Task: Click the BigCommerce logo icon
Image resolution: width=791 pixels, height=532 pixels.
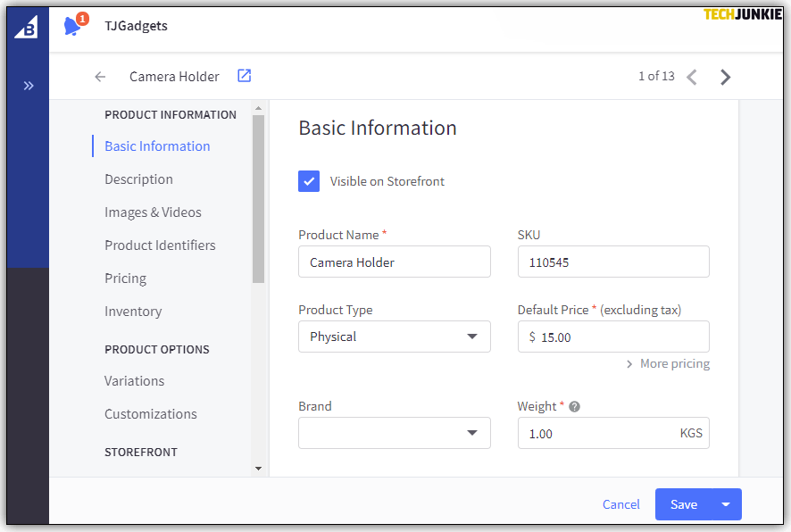Action: pyautogui.click(x=27, y=27)
